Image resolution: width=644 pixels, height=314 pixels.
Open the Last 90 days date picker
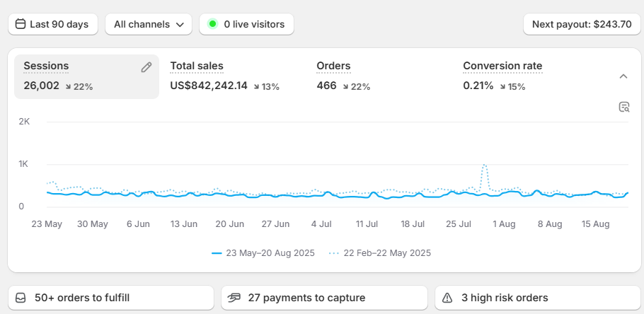pos(53,24)
